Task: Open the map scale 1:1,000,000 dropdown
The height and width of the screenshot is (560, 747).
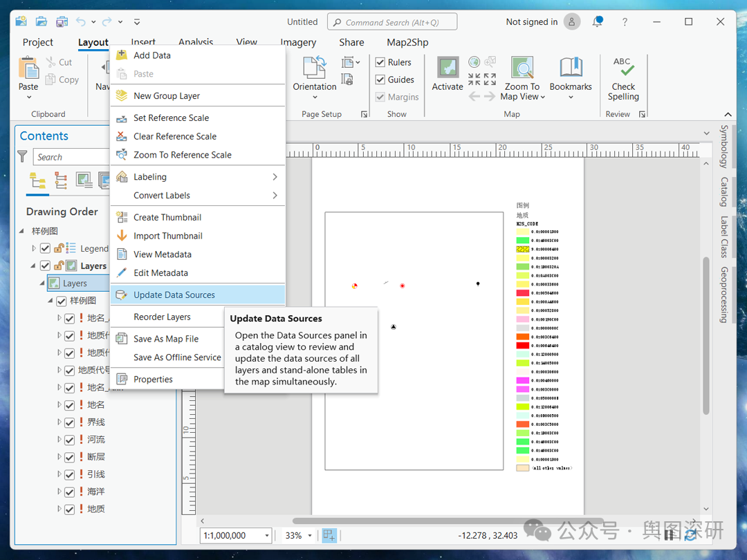Action: [x=267, y=536]
